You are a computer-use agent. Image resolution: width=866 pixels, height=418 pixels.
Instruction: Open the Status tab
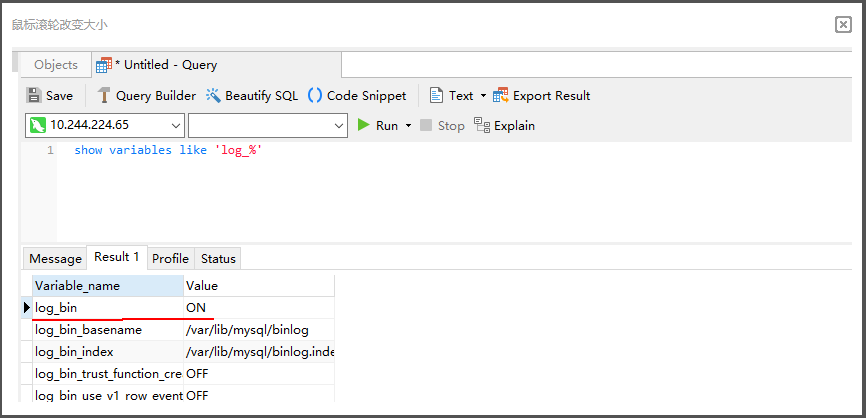pyautogui.click(x=218, y=259)
